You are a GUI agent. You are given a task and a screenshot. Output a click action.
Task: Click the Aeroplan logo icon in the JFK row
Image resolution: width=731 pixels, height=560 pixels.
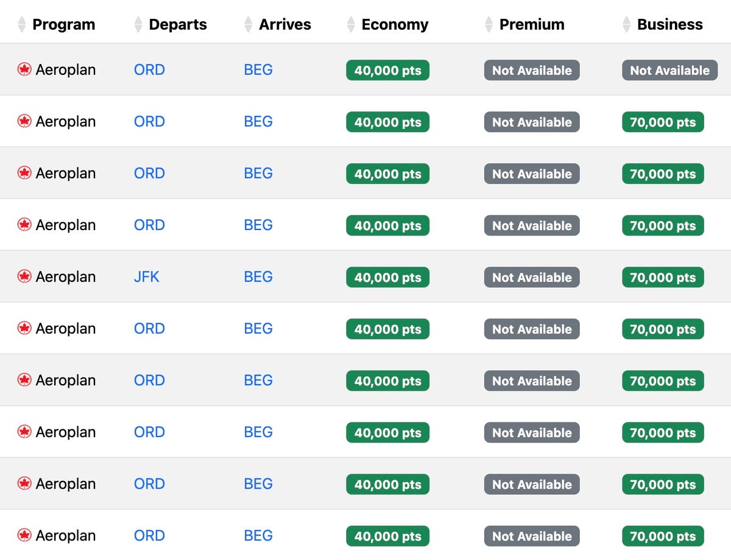click(x=24, y=277)
